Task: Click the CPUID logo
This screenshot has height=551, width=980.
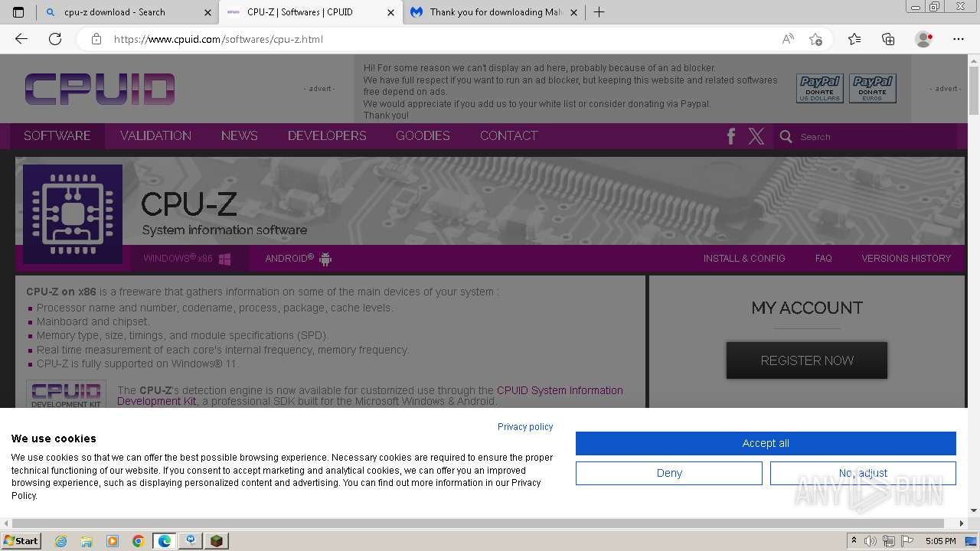Action: click(x=100, y=90)
